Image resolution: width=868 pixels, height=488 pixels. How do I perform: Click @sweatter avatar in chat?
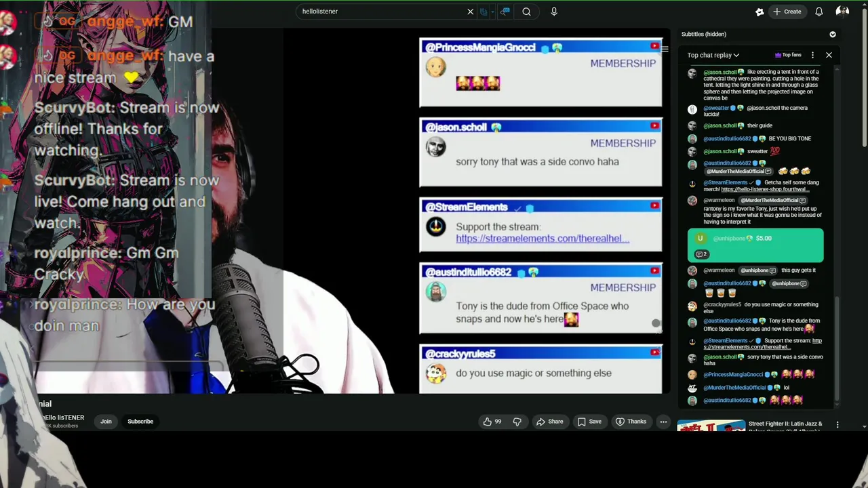(x=692, y=108)
